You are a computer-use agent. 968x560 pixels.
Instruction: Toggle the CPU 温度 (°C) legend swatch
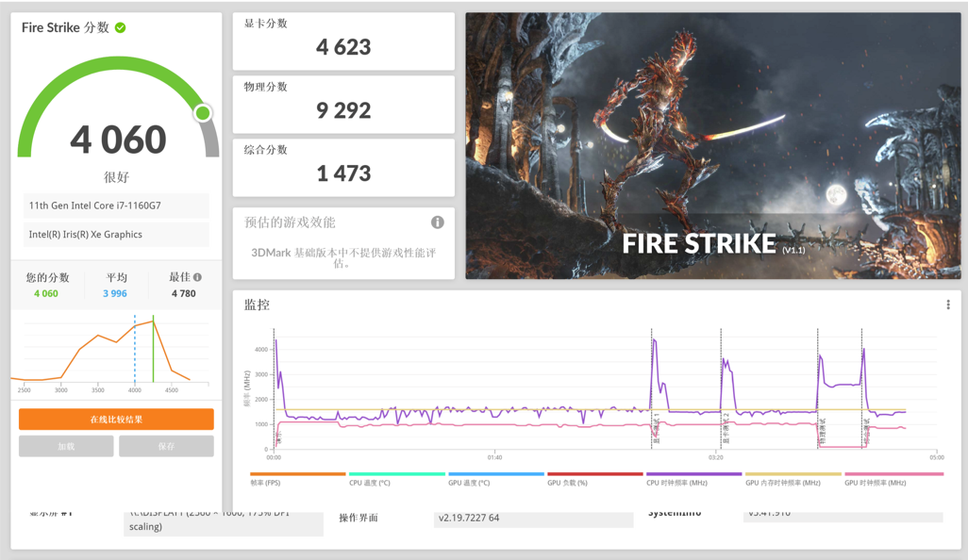point(397,473)
